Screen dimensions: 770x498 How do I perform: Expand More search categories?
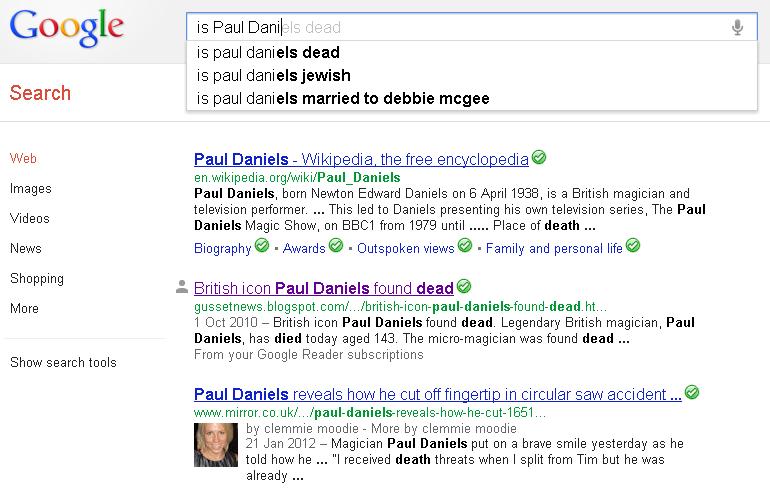click(24, 308)
